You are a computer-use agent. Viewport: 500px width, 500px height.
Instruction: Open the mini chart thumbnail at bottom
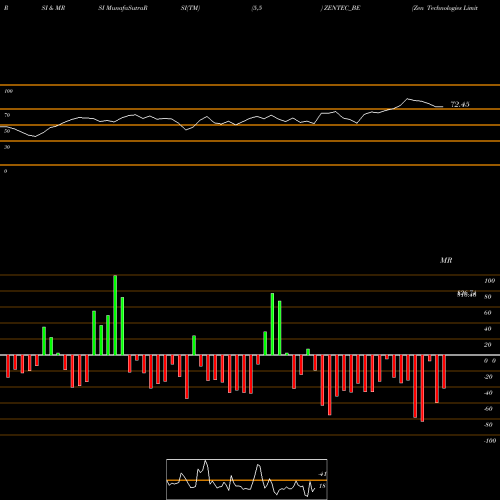(x=247, y=479)
